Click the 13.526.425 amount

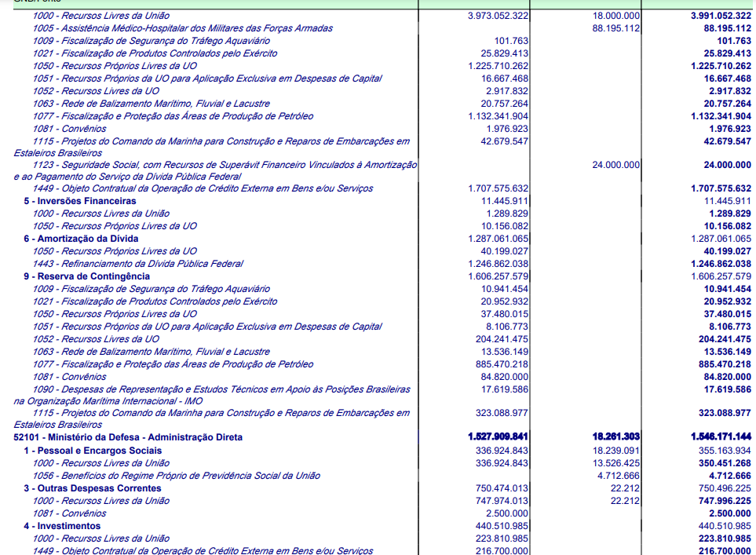pyautogui.click(x=616, y=463)
